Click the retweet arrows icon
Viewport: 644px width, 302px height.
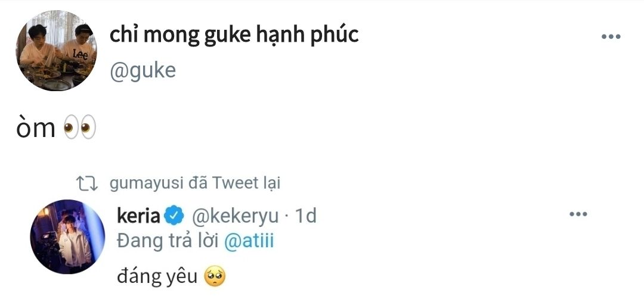[x=88, y=183]
